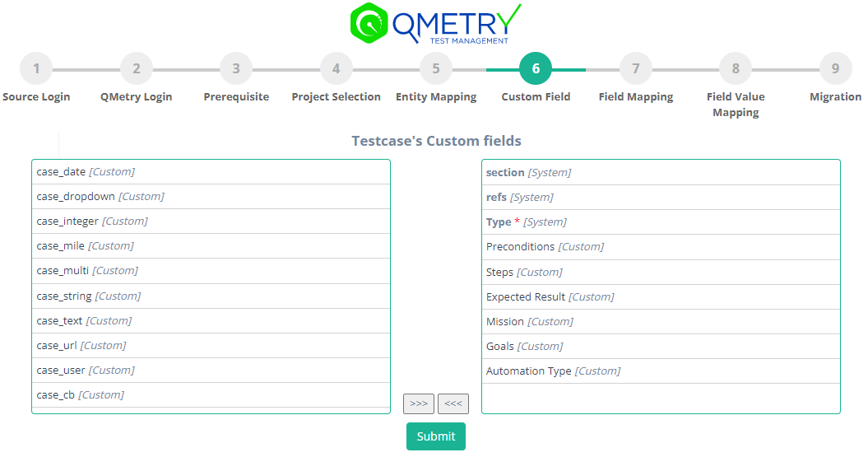This screenshot has width=868, height=457.
Task: Select case_dropdown custom field
Action: pos(211,197)
